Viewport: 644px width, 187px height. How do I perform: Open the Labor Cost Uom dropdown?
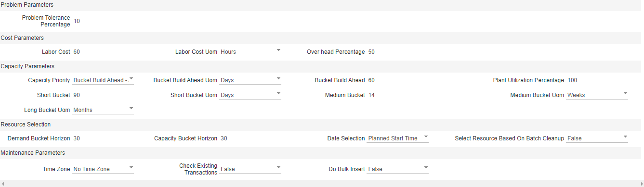[250, 51]
